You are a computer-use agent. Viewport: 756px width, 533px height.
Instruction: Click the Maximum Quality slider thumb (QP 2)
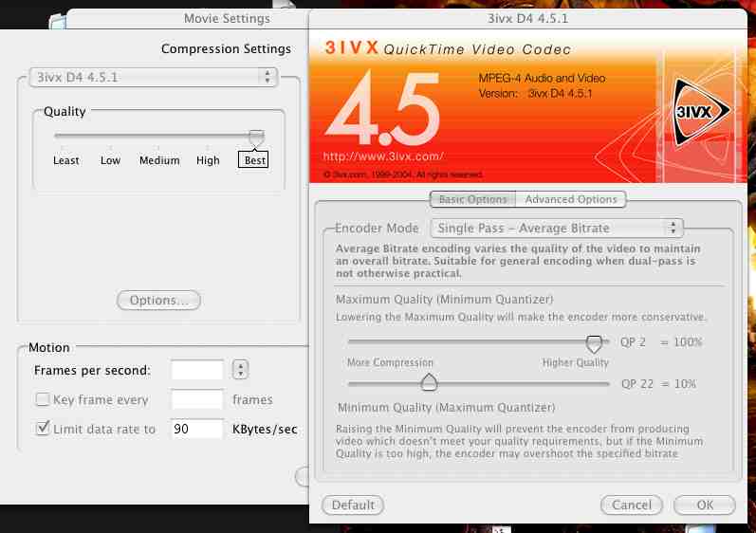pos(594,343)
